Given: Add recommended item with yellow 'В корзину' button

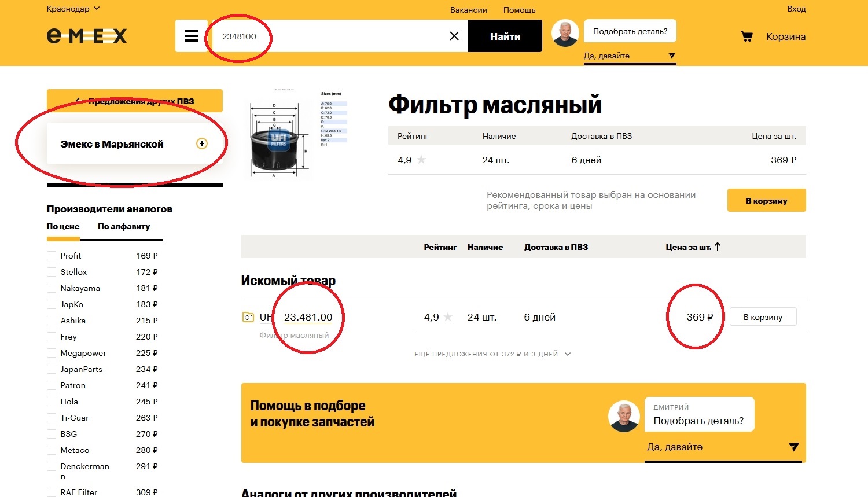Looking at the screenshot, I should tap(767, 200).
